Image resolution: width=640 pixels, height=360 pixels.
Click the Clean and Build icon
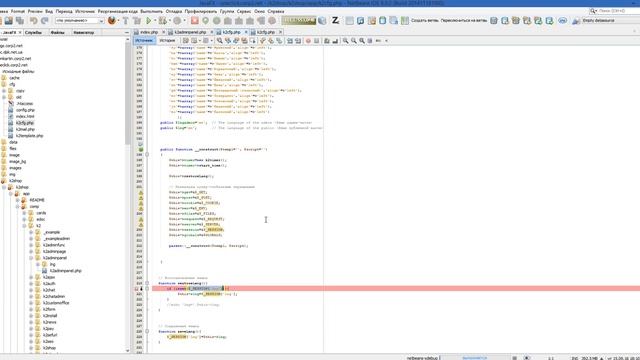point(137,20)
